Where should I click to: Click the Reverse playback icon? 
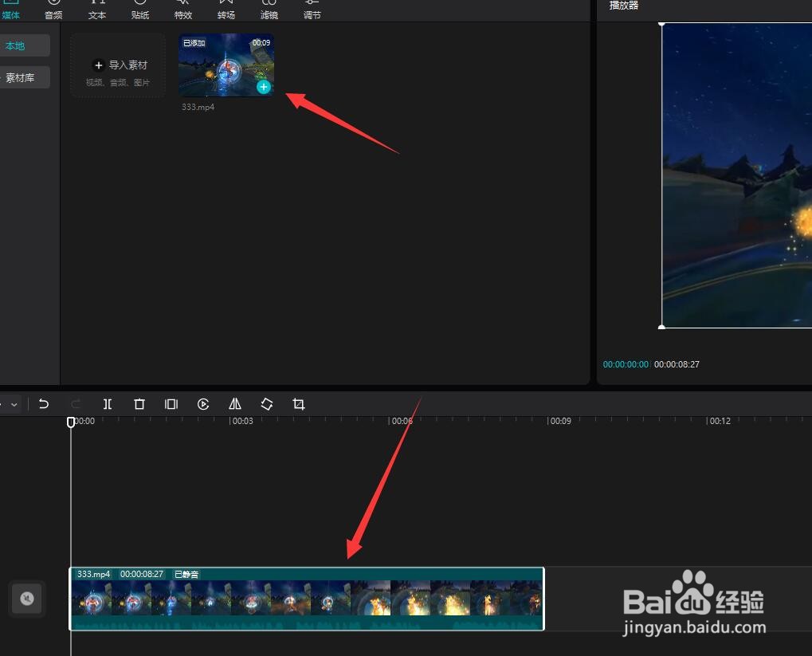tap(203, 404)
